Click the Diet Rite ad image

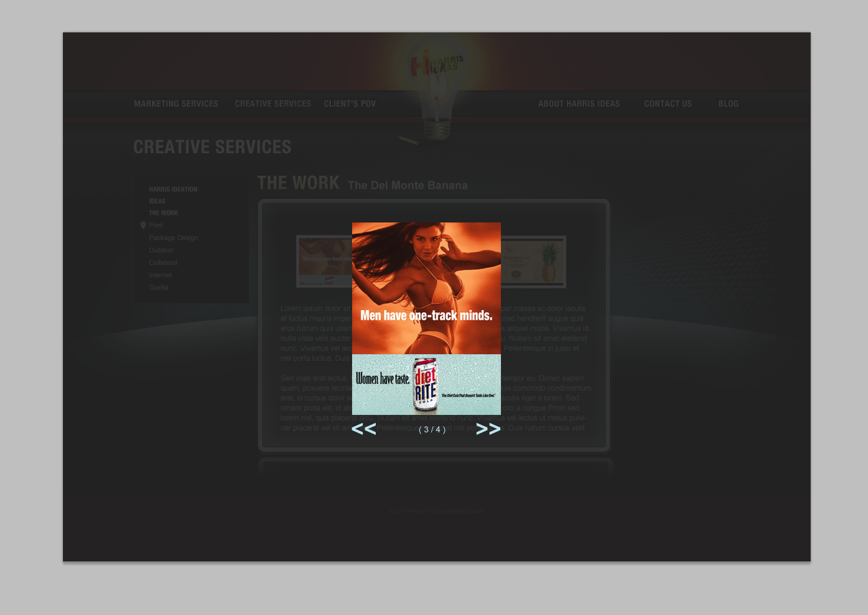click(426, 318)
